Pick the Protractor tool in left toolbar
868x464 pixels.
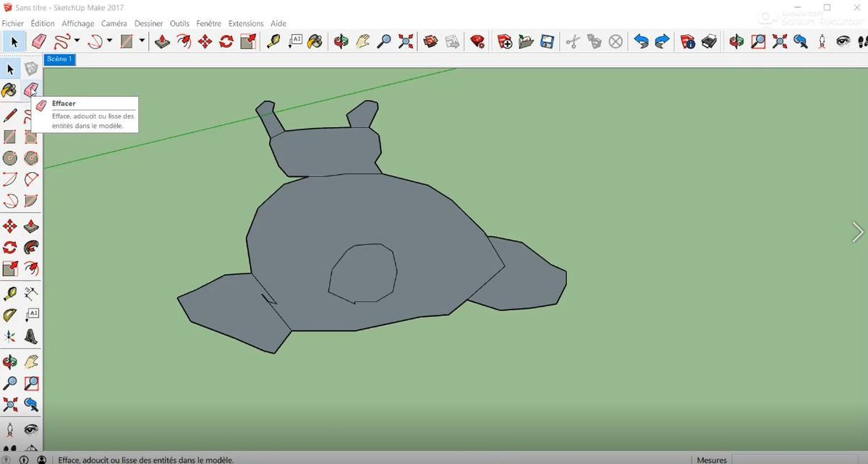[10, 314]
